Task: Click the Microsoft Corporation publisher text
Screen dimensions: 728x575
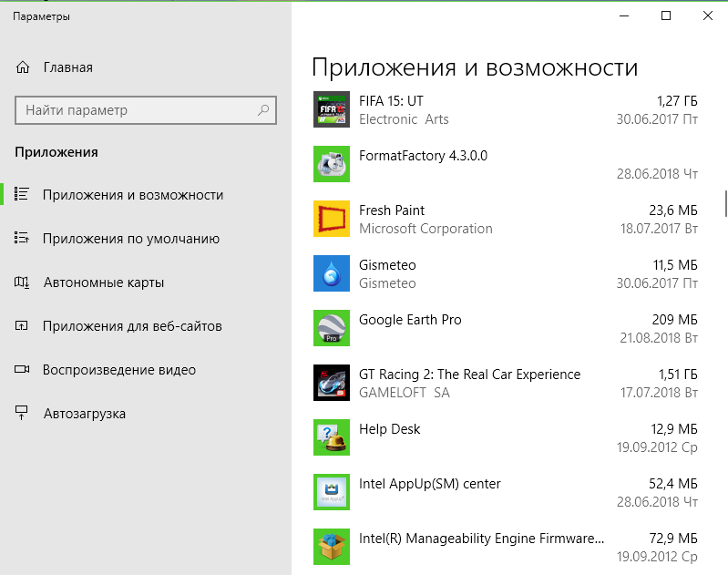Action: 426,229
